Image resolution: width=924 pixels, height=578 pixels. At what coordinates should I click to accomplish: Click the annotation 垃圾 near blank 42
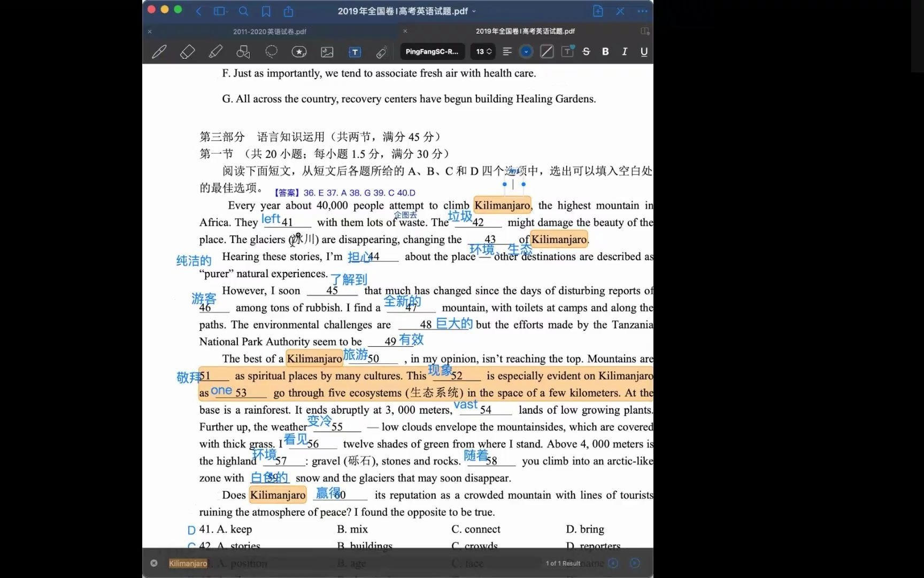[460, 216]
